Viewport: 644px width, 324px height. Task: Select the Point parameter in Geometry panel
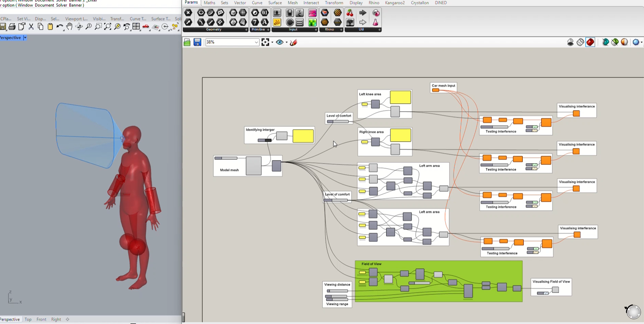pyautogui.click(x=188, y=13)
